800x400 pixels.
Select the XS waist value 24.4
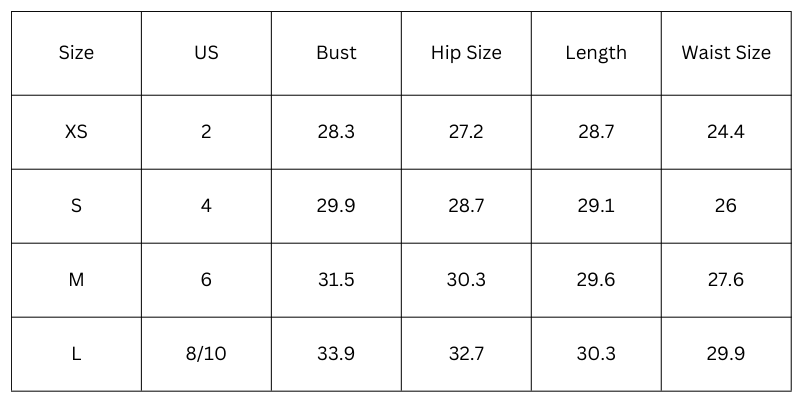point(726,132)
